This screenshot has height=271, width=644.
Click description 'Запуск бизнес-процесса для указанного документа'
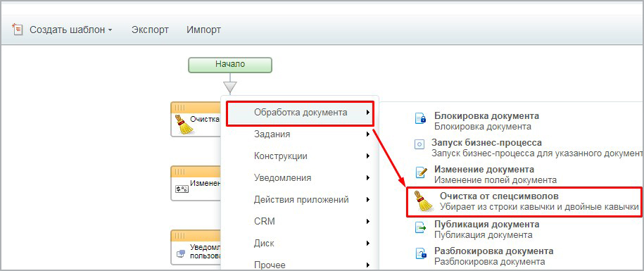(537, 153)
